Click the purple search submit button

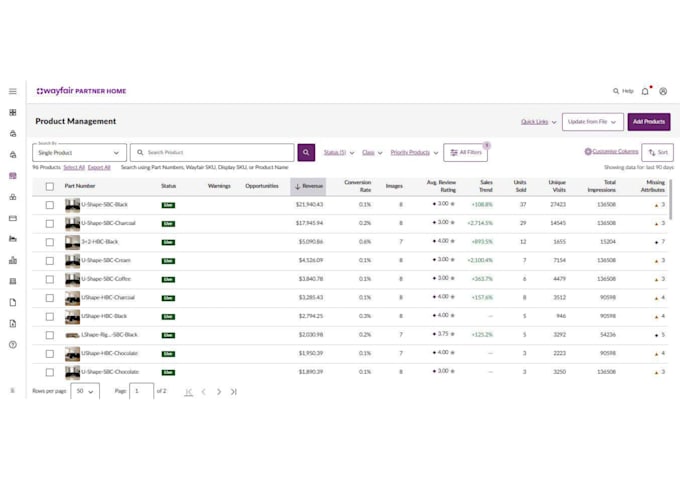click(x=306, y=152)
